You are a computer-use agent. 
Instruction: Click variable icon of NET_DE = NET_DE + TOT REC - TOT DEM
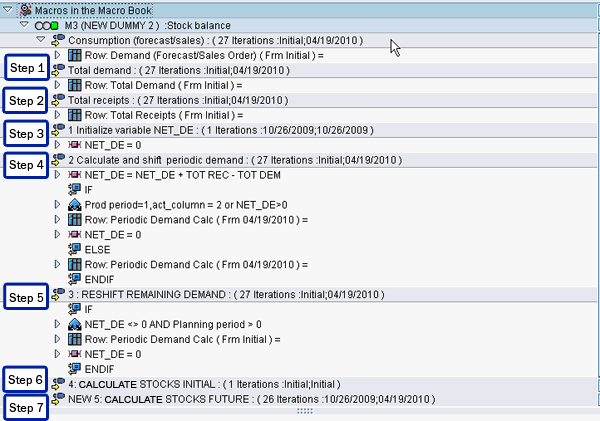[75, 175]
